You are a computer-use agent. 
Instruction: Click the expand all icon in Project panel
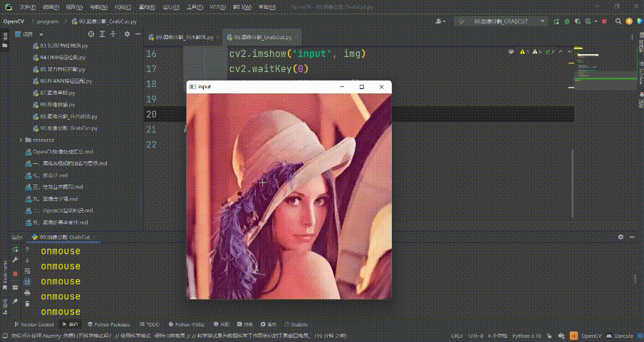coord(103,34)
